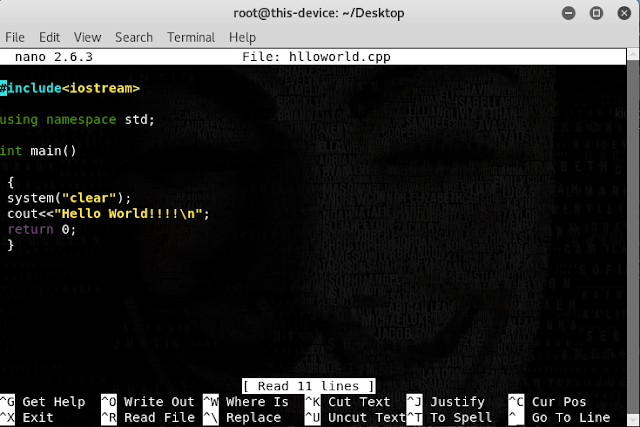640x427 pixels.
Task: Click the Replace shortcut label
Action: coord(253,418)
